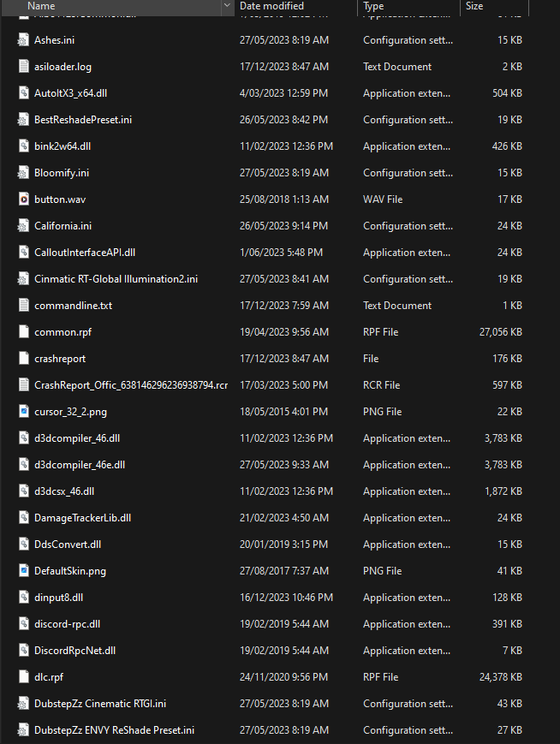This screenshot has height=744, width=560.
Task: Click the bink2w64.dll file icon
Action: [23, 146]
